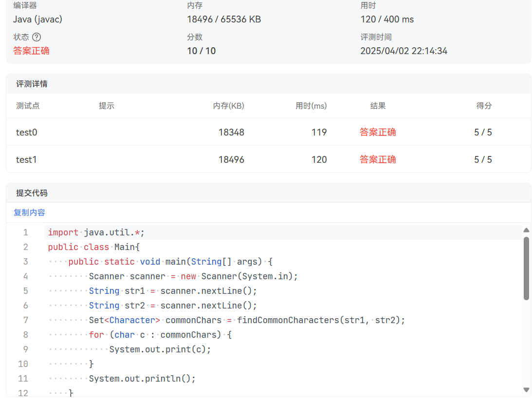Image resolution: width=532 pixels, height=404 pixels.
Task: Click the 结果 column header
Action: coord(379,106)
